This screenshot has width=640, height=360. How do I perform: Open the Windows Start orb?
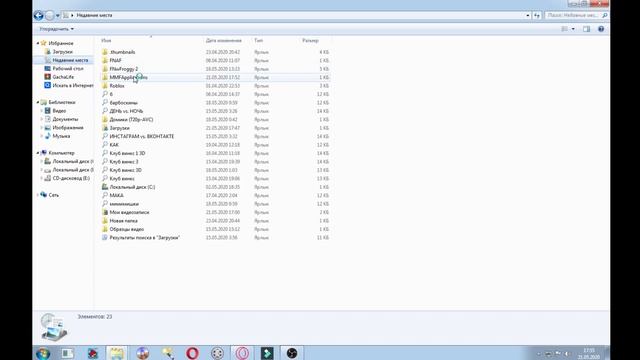(x=43, y=353)
